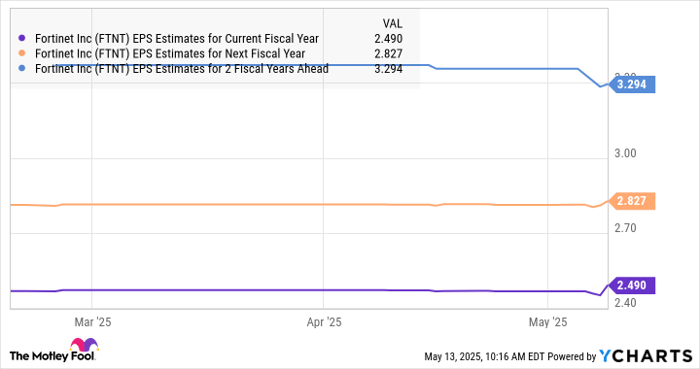Click the blue legend dot for 2 Fiscal Years Ahead
This screenshot has width=700, height=369.
click(x=21, y=69)
